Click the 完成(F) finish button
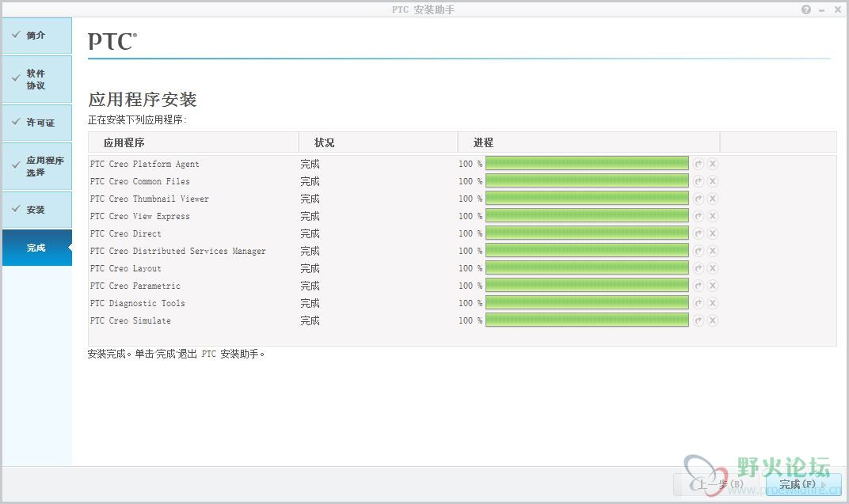Viewport: 849px width, 504px height. point(804,484)
